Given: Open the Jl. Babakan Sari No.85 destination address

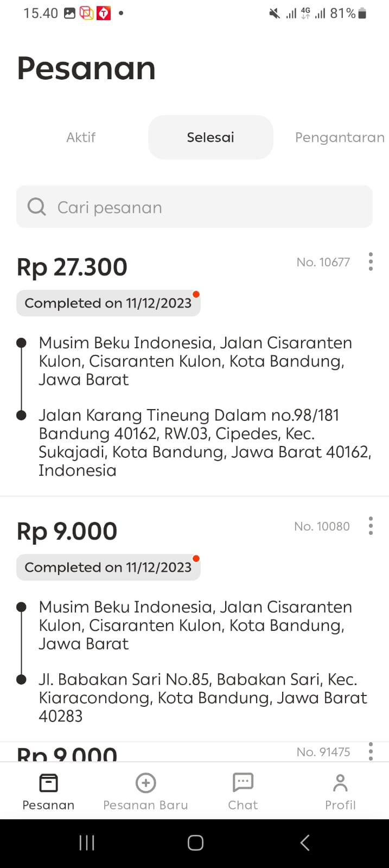Looking at the screenshot, I should (203, 698).
